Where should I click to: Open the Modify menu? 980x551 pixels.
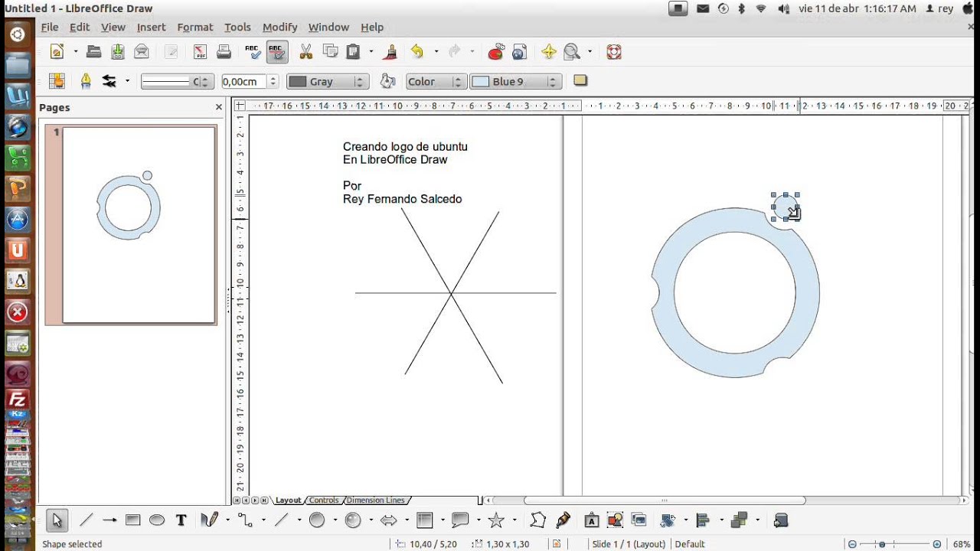(x=279, y=27)
